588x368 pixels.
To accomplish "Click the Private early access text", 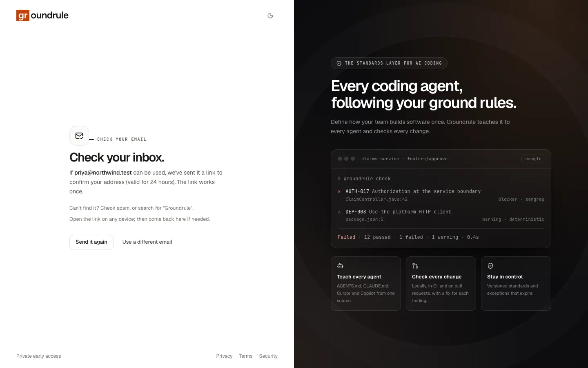I will (39, 356).
